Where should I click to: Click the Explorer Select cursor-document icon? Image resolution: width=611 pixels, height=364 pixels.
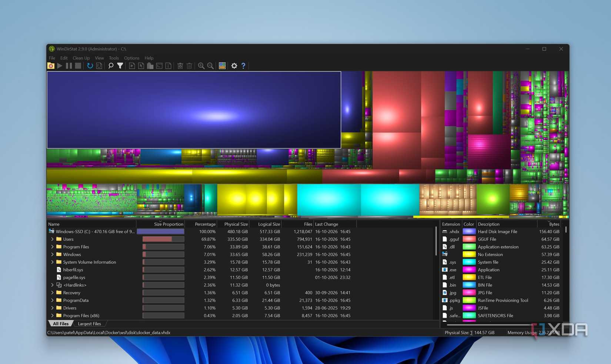point(141,66)
